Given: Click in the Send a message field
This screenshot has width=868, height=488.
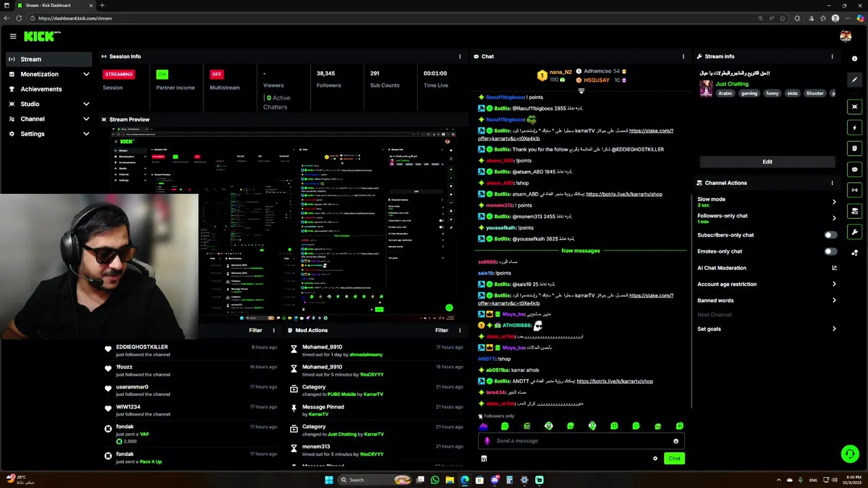Looking at the screenshot, I should point(582,441).
